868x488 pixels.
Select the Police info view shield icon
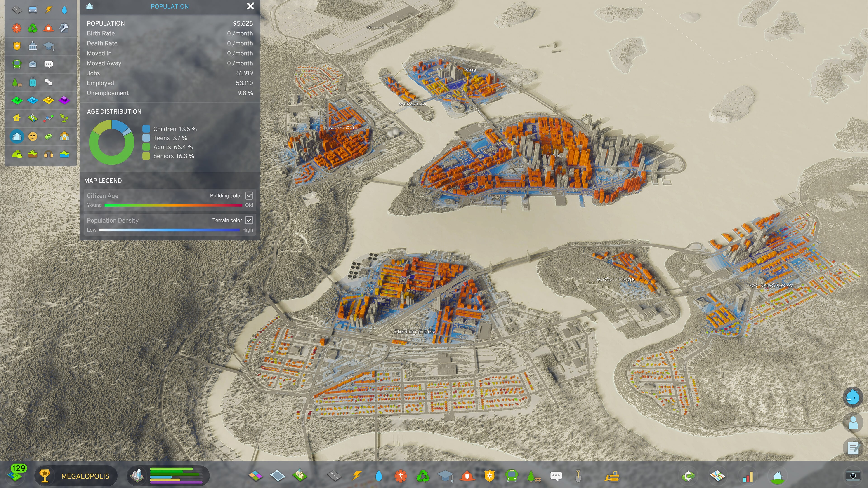[x=17, y=46]
